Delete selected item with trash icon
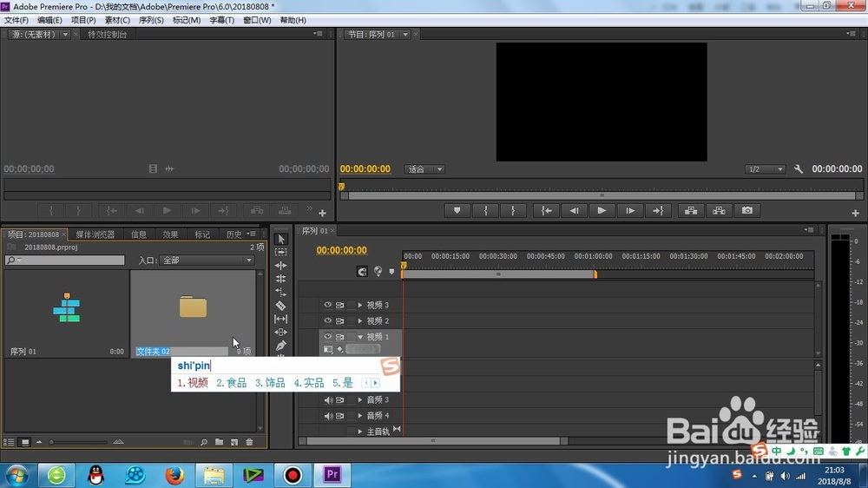The height and width of the screenshot is (488, 868). [x=249, y=442]
